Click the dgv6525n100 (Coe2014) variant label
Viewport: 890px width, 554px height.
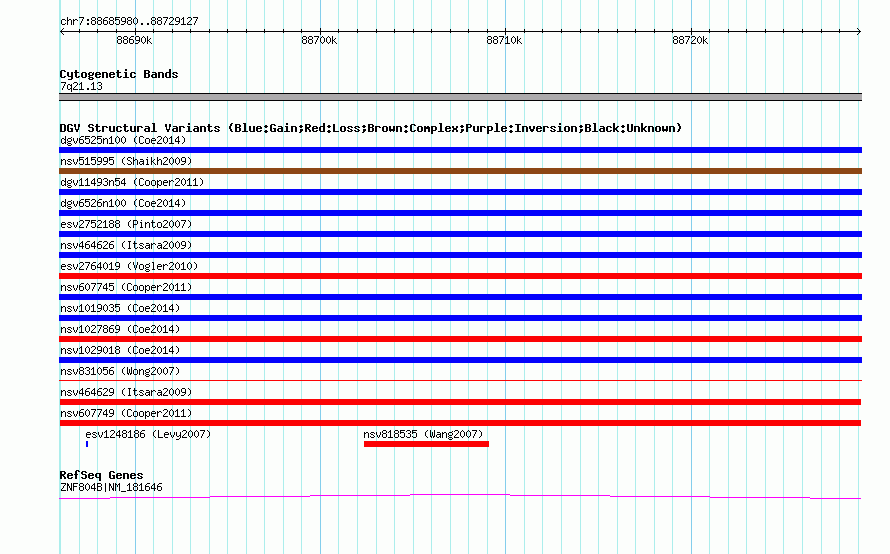click(x=123, y=140)
